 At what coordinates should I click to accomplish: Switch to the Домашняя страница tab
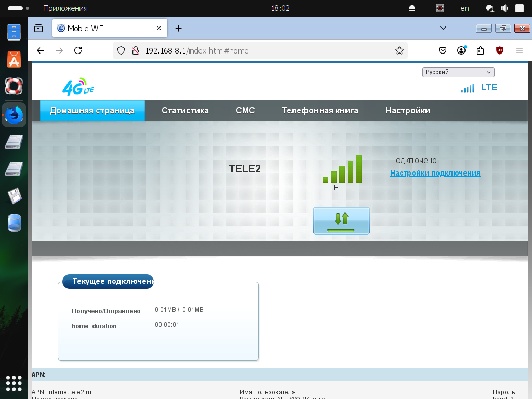click(x=92, y=110)
